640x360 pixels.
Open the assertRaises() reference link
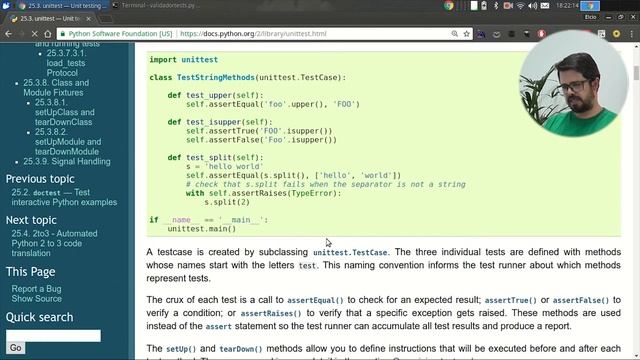click(x=271, y=313)
